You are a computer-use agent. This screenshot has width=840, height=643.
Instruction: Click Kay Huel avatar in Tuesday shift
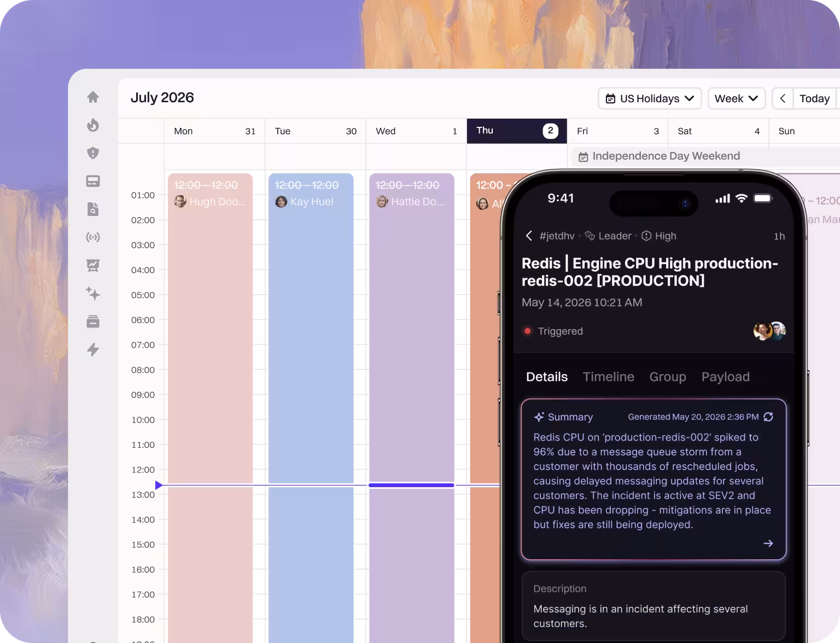click(281, 202)
